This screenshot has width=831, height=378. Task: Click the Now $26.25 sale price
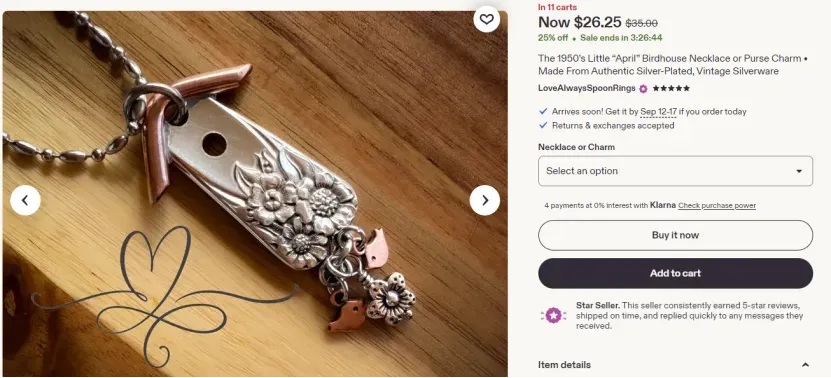(580, 22)
